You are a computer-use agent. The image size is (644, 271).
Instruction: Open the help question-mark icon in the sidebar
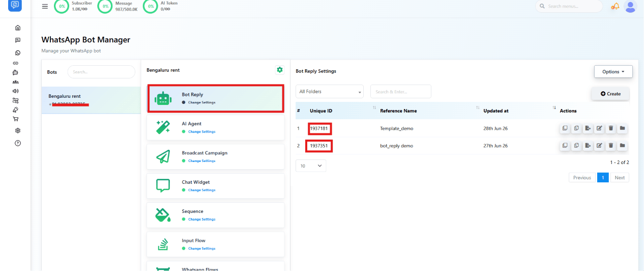click(18, 143)
